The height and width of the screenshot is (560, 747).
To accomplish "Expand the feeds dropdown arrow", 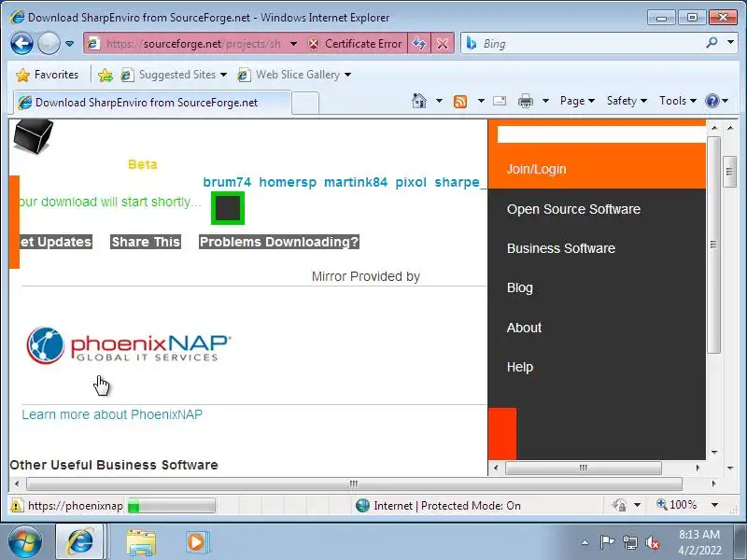I will point(481,101).
